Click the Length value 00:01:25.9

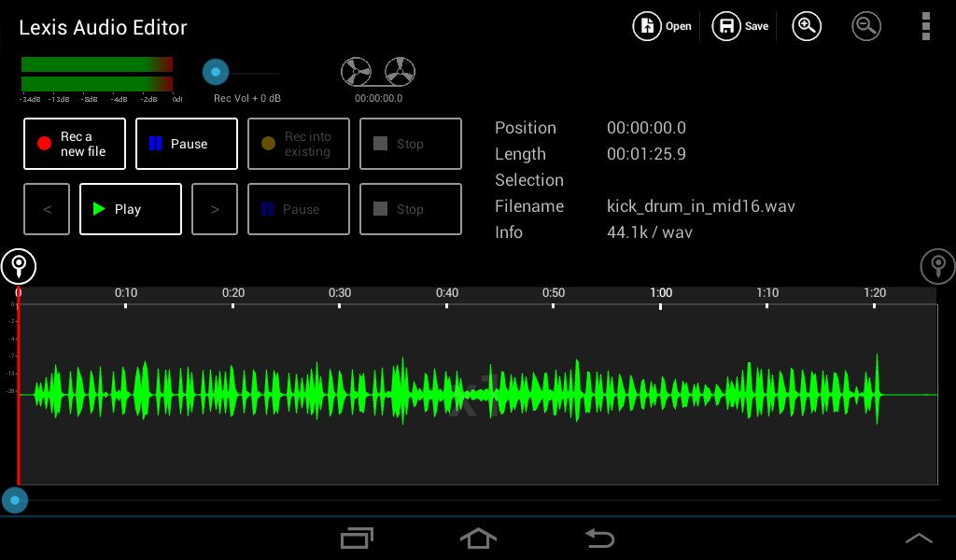646,154
